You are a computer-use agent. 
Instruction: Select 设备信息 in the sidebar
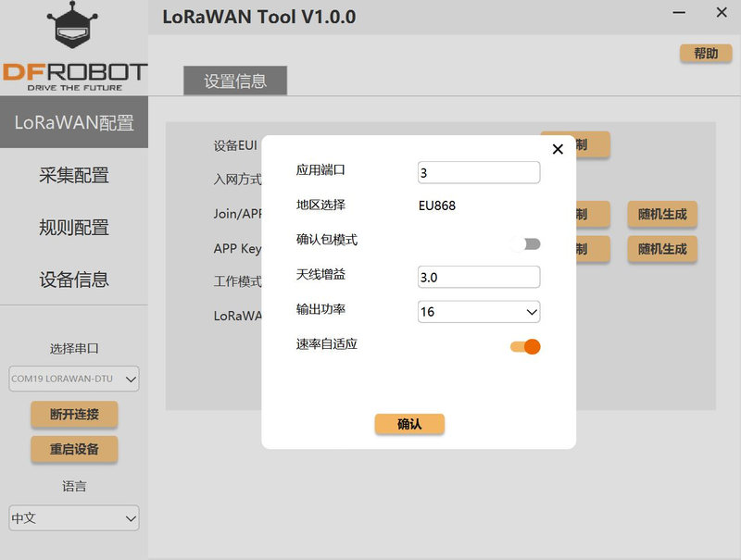tap(74, 279)
